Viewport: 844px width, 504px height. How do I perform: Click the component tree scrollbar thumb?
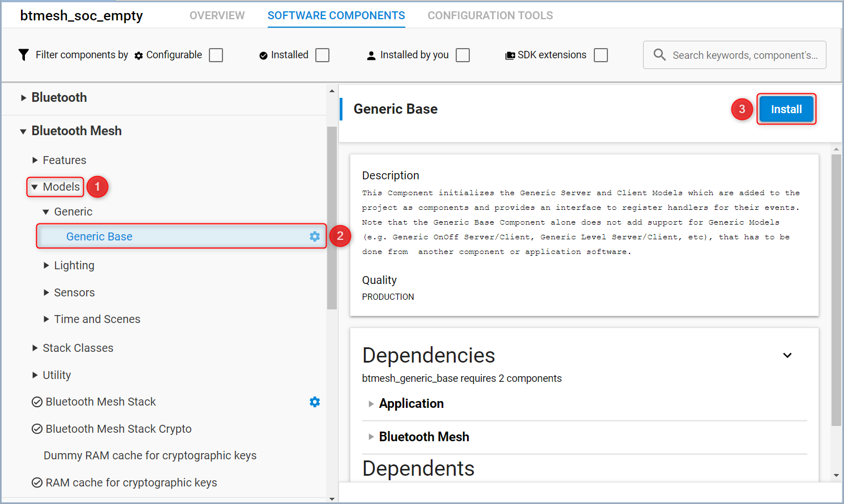coord(332,218)
